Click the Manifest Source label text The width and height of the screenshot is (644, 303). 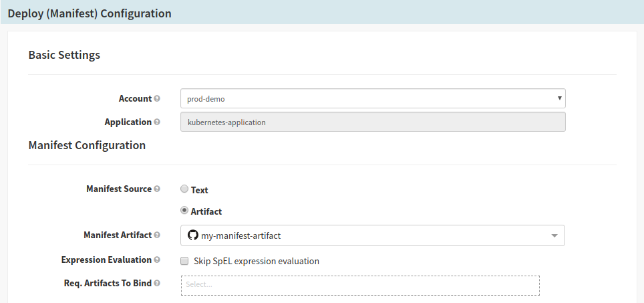[x=119, y=189]
